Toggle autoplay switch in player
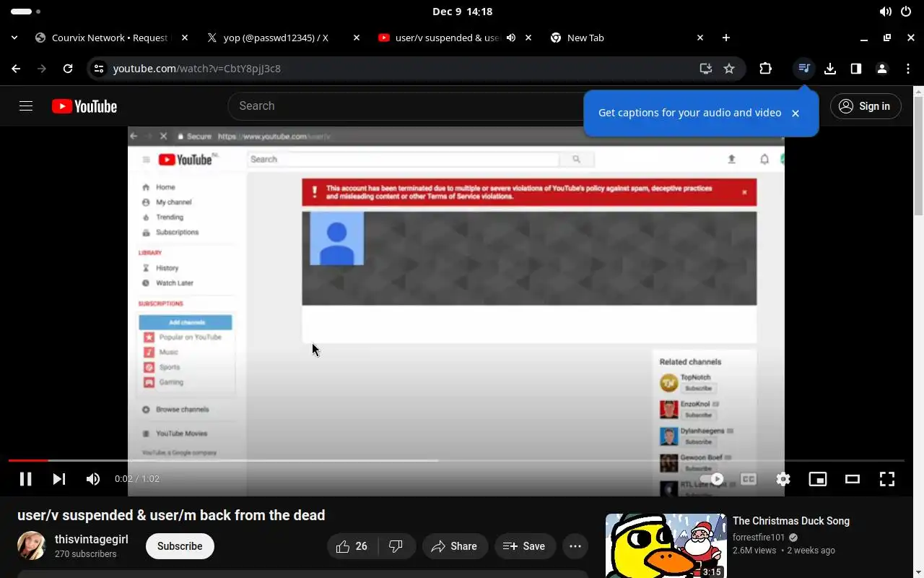The image size is (924, 578). pyautogui.click(x=712, y=479)
